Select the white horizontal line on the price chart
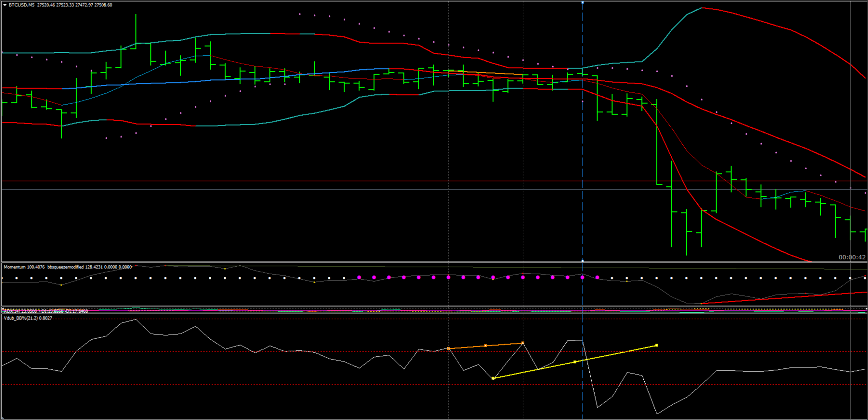Viewport: 868px width, 420px height. 434,189
